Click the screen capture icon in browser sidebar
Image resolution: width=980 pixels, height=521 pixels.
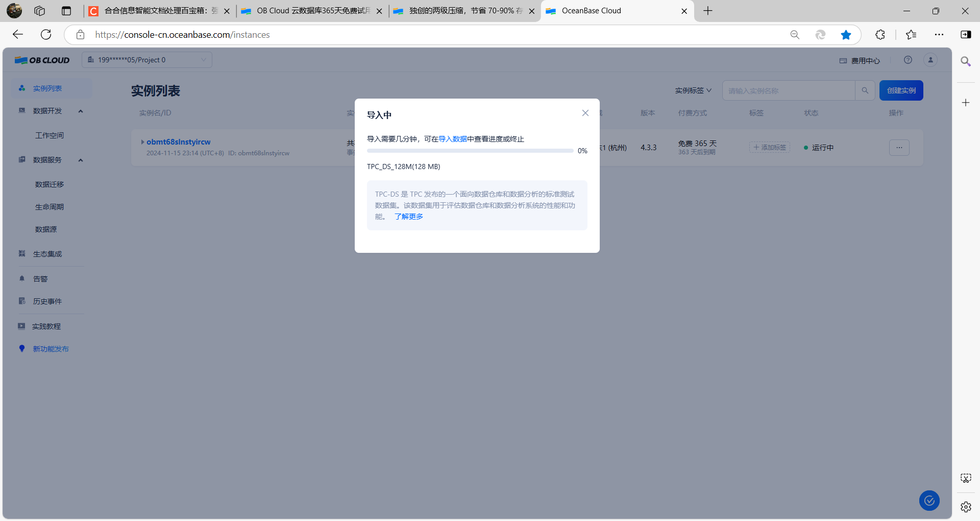[966, 478]
